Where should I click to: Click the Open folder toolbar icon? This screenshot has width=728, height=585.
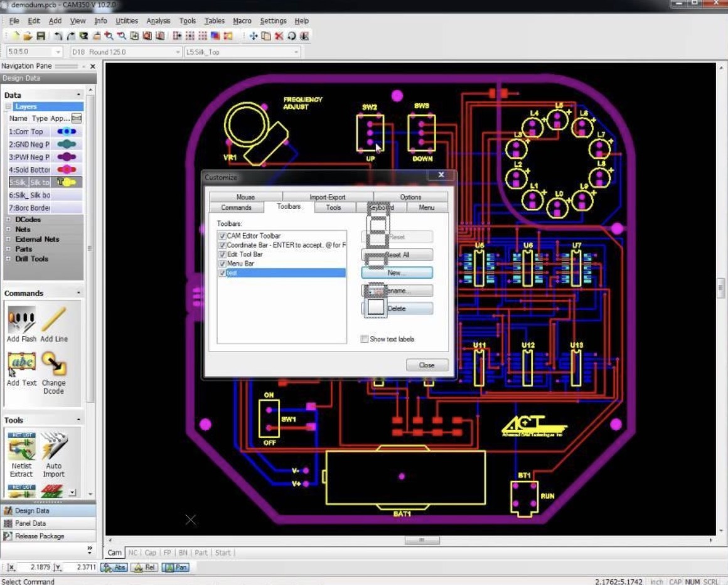click(x=28, y=36)
